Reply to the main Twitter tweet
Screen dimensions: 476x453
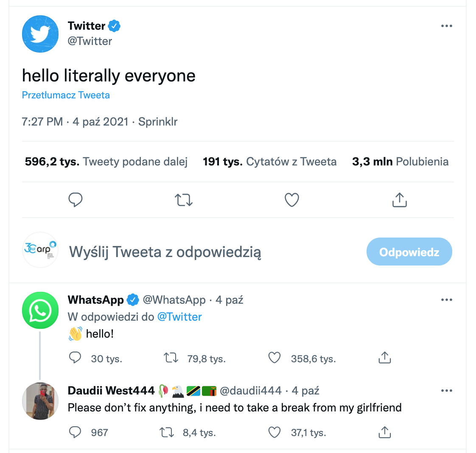[x=76, y=199]
